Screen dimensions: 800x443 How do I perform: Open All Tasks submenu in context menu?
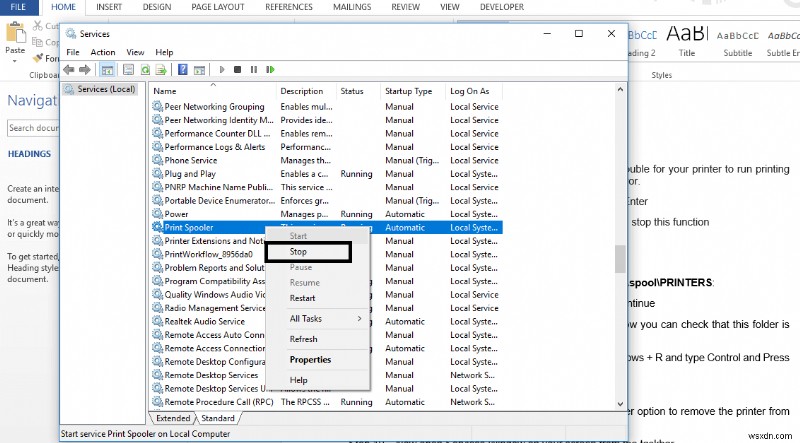click(x=318, y=318)
